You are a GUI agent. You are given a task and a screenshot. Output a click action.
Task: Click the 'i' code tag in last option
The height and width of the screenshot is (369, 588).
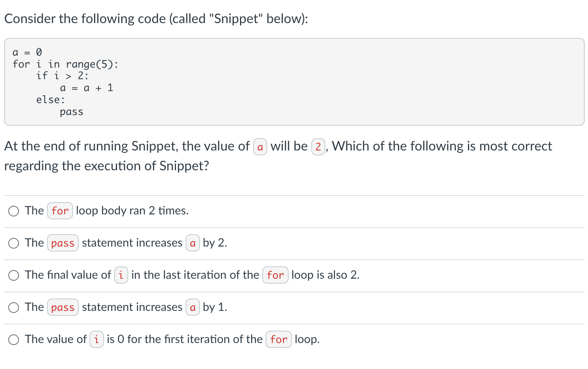click(x=96, y=339)
